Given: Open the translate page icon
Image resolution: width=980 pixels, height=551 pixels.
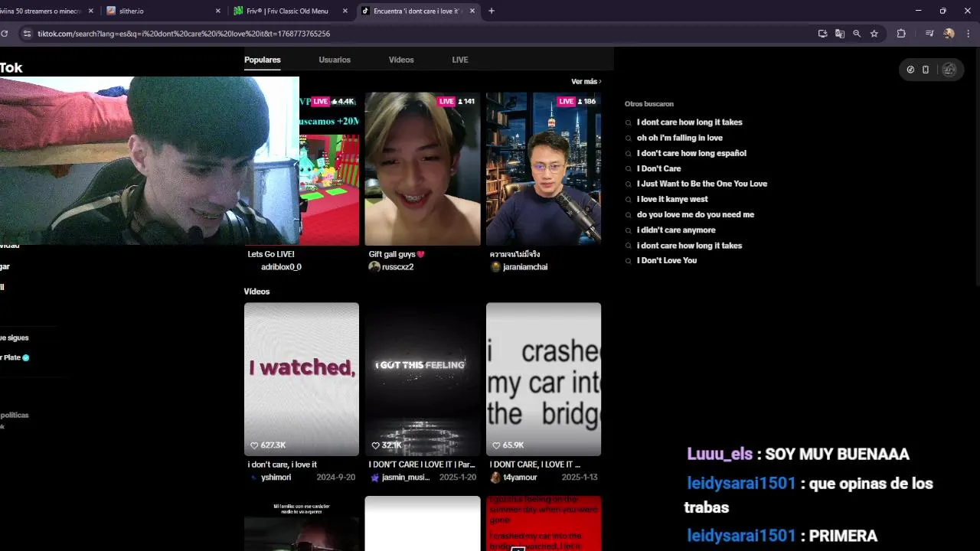Looking at the screenshot, I should 840,34.
